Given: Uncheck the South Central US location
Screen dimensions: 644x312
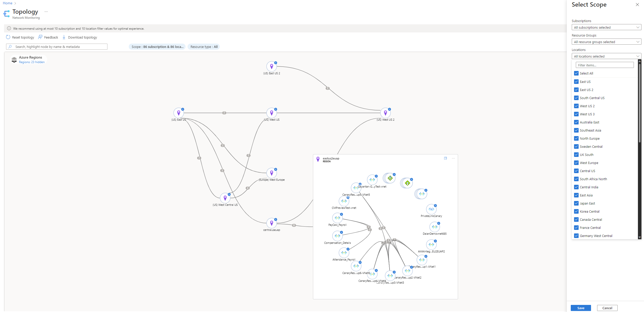Looking at the screenshot, I should pos(576,98).
